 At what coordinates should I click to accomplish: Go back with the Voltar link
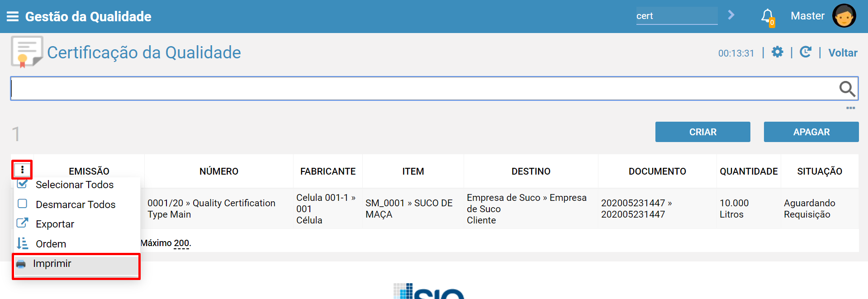coord(843,53)
